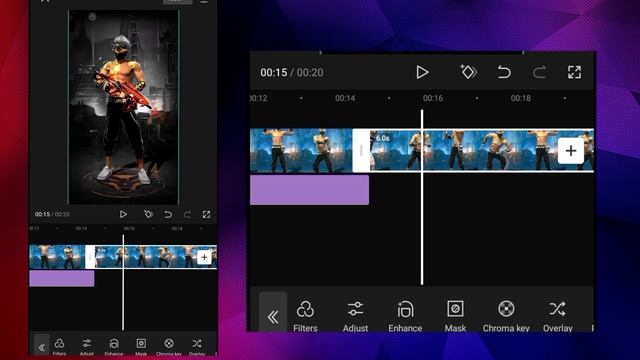This screenshot has height=360, width=640.
Task: Tap the phone toolbar's back double-chevron
Action: coord(42,347)
